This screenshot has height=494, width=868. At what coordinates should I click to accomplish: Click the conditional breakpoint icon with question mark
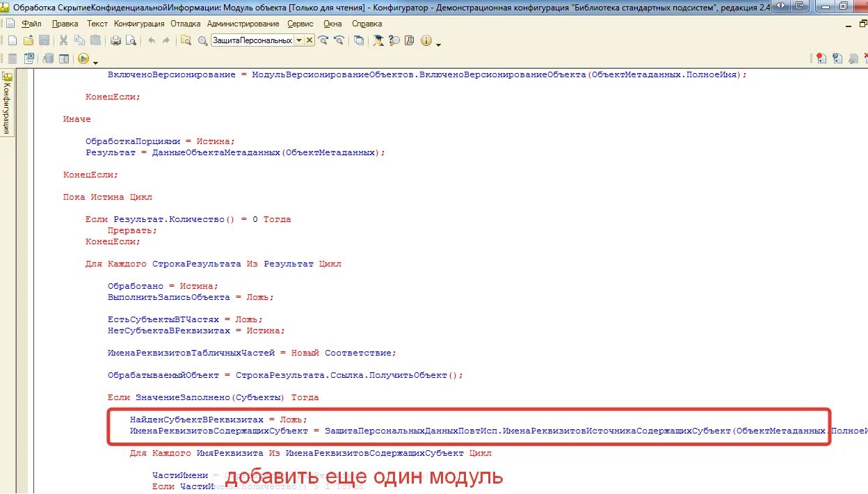pyautogui.click(x=837, y=58)
